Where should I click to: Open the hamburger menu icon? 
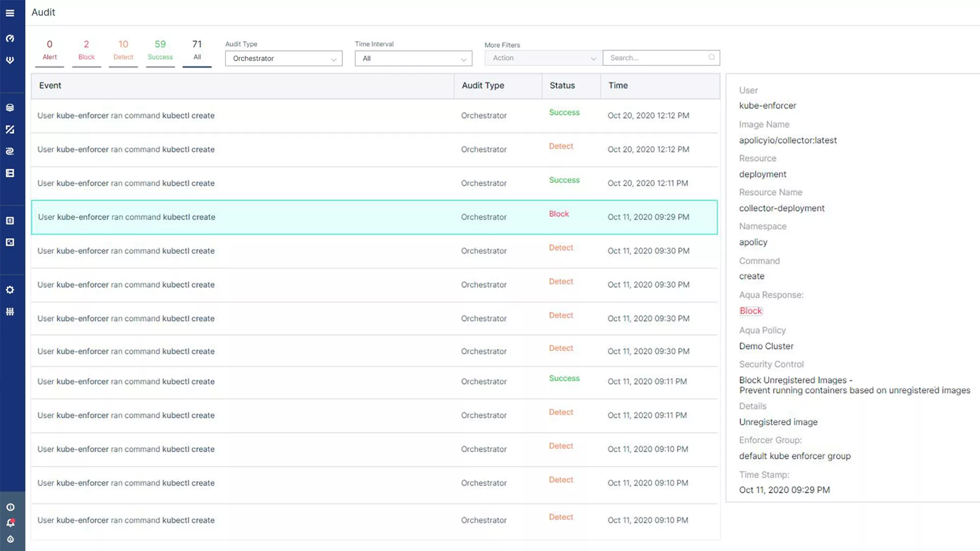pyautogui.click(x=10, y=13)
